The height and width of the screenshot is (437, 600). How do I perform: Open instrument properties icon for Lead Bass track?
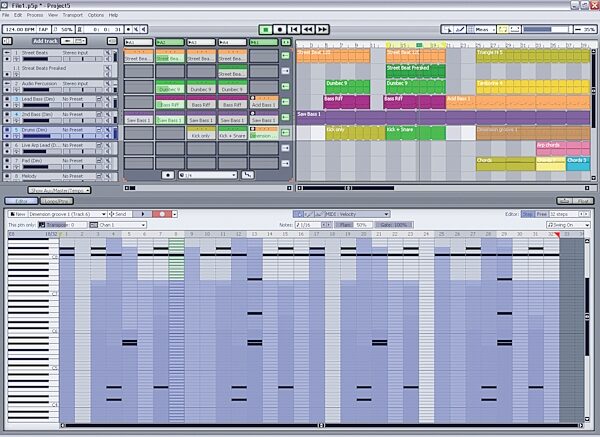coord(99,99)
